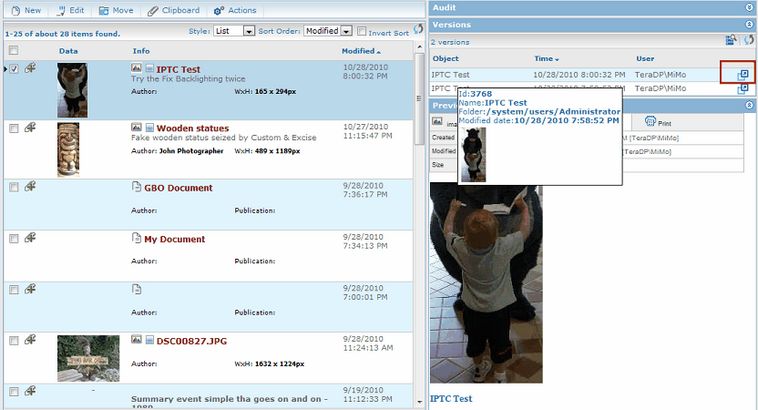Click the DSC00827.JPG thumbnail image
The width and height of the screenshot is (758, 410).
(88, 358)
